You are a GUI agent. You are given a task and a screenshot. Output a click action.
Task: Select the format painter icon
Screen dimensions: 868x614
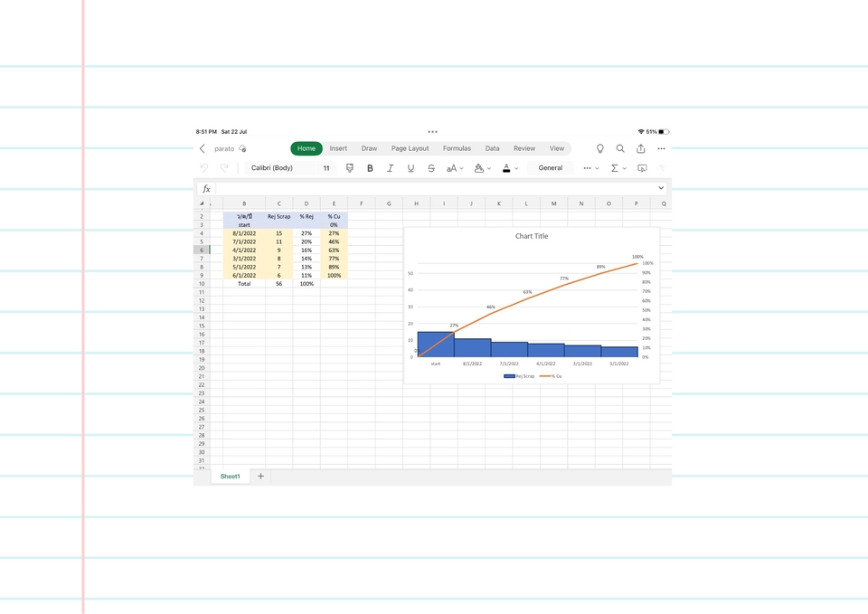349,168
